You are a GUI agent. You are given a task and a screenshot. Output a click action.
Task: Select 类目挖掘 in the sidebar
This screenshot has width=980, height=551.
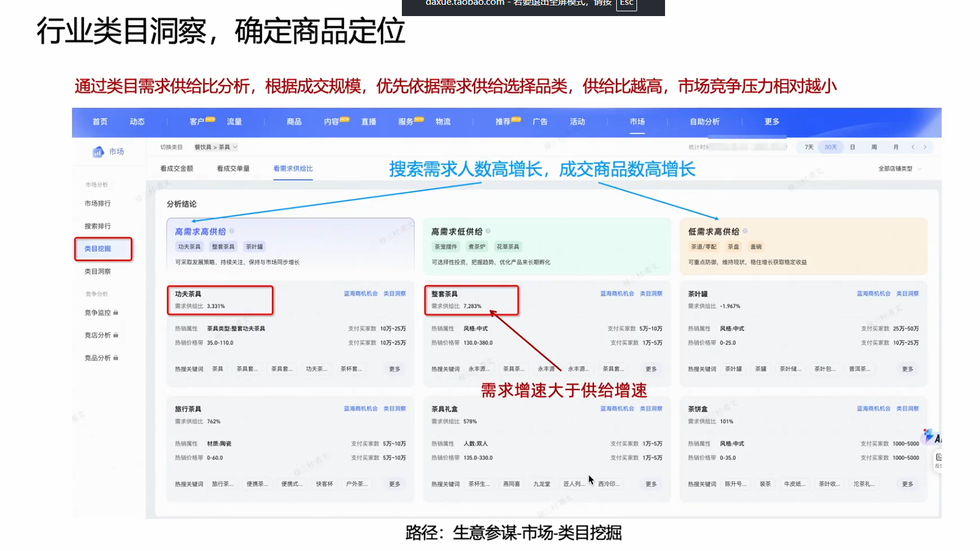98,249
